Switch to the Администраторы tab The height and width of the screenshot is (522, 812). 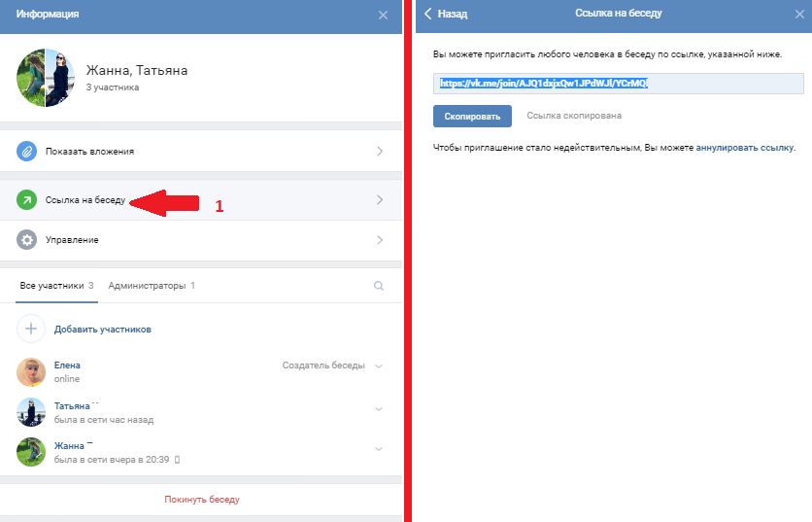coord(152,286)
